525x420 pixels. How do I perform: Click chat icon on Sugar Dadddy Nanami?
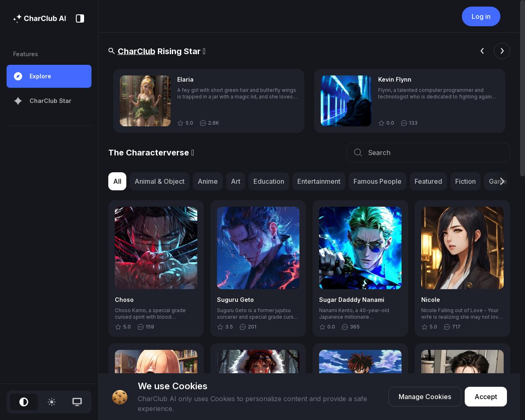(345, 327)
